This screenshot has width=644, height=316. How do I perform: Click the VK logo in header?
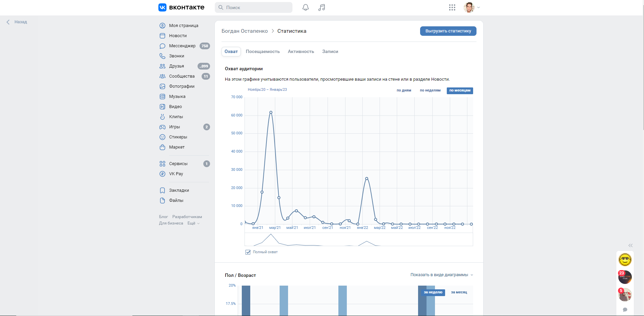pyautogui.click(x=181, y=7)
